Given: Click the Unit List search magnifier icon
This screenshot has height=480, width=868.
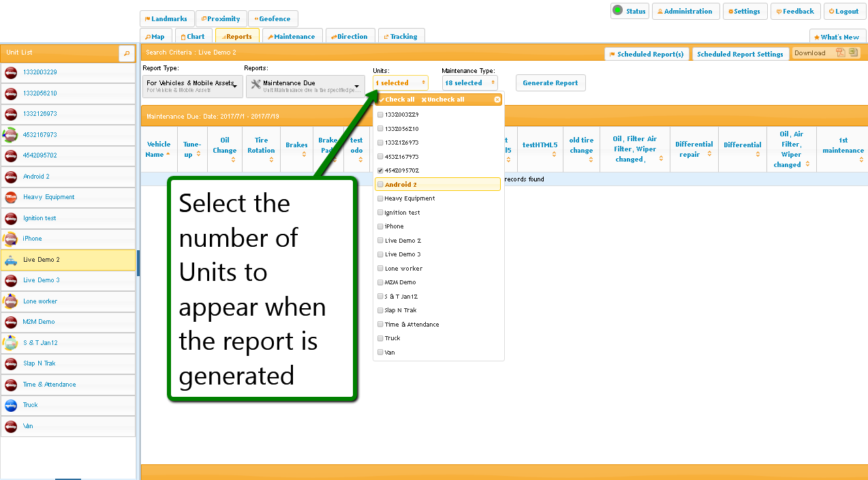Looking at the screenshot, I should click(x=126, y=53).
